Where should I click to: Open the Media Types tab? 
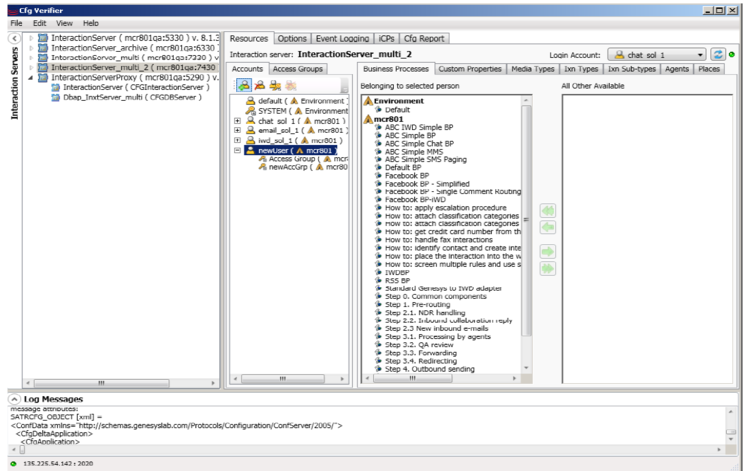[x=532, y=69]
